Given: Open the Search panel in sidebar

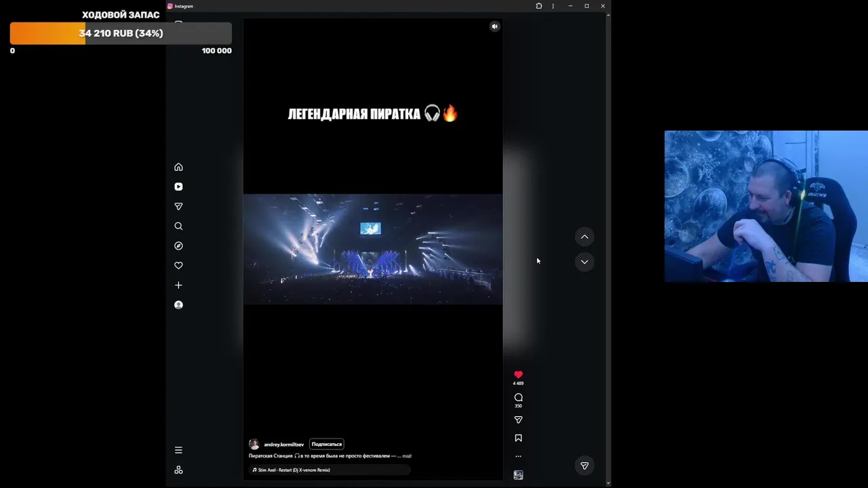Looking at the screenshot, I should pyautogui.click(x=178, y=226).
